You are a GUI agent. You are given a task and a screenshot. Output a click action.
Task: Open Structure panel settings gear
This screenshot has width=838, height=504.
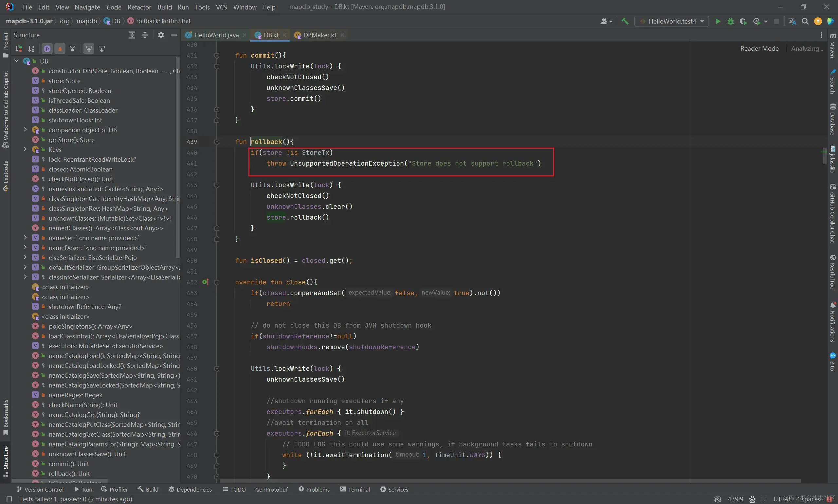coord(161,35)
